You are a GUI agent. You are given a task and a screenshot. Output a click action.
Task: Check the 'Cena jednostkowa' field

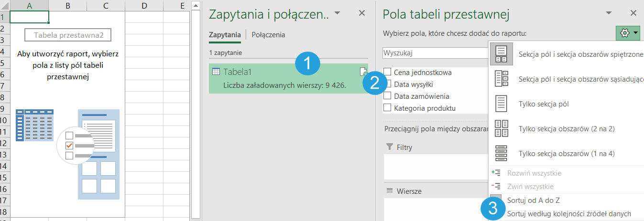(387, 73)
